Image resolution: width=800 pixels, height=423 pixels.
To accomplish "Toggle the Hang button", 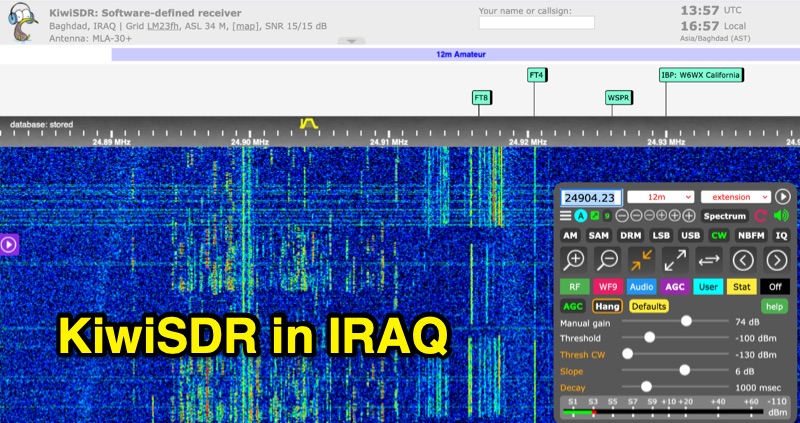I will [x=607, y=306].
